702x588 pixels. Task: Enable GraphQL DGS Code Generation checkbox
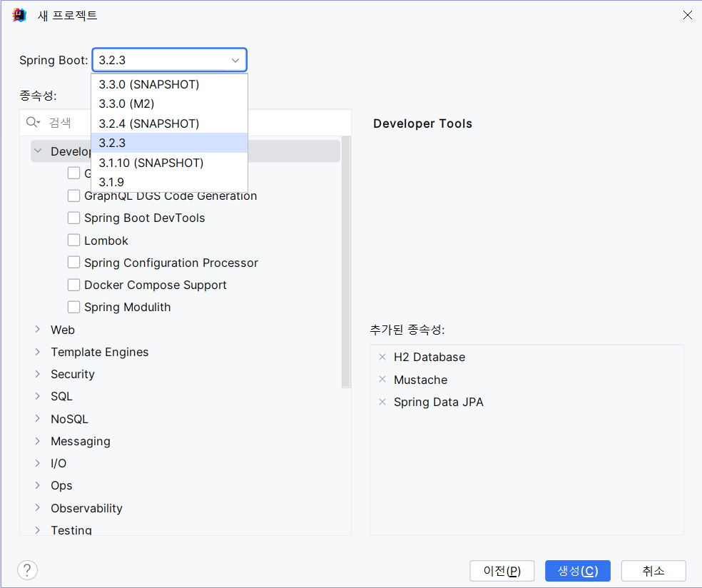click(x=74, y=196)
